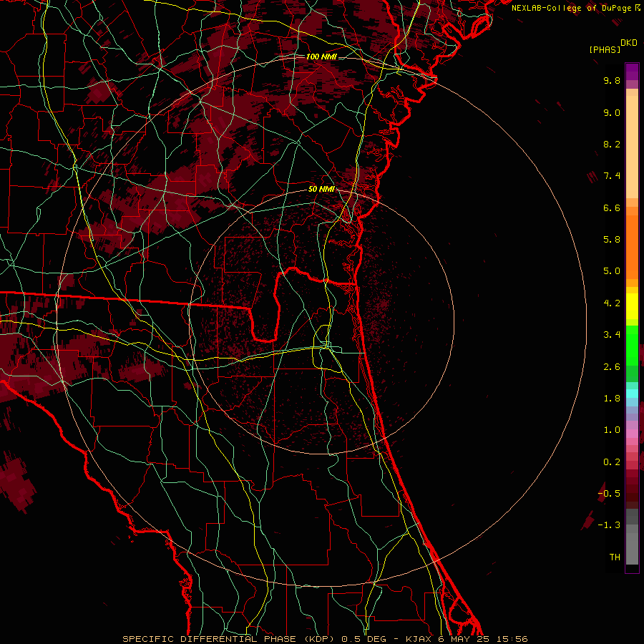This screenshot has height=644, width=644.
Task: Click the -1.3 value on the color scale
Action: click(609, 525)
